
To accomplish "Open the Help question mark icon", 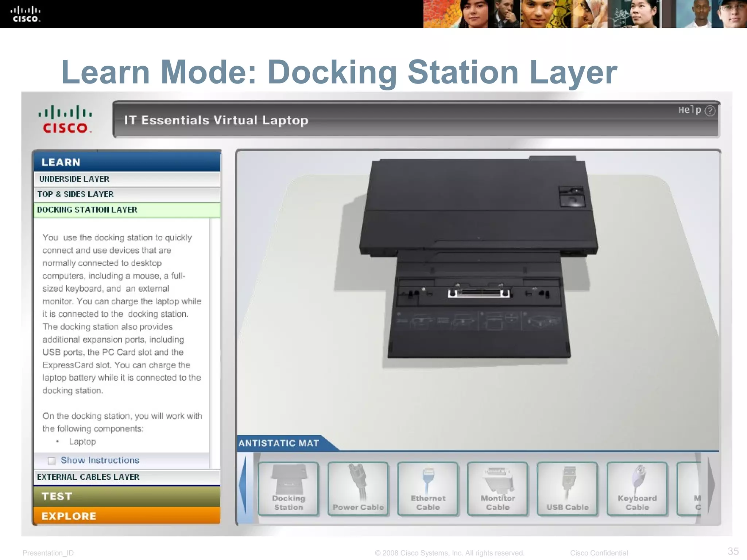I will (x=710, y=110).
